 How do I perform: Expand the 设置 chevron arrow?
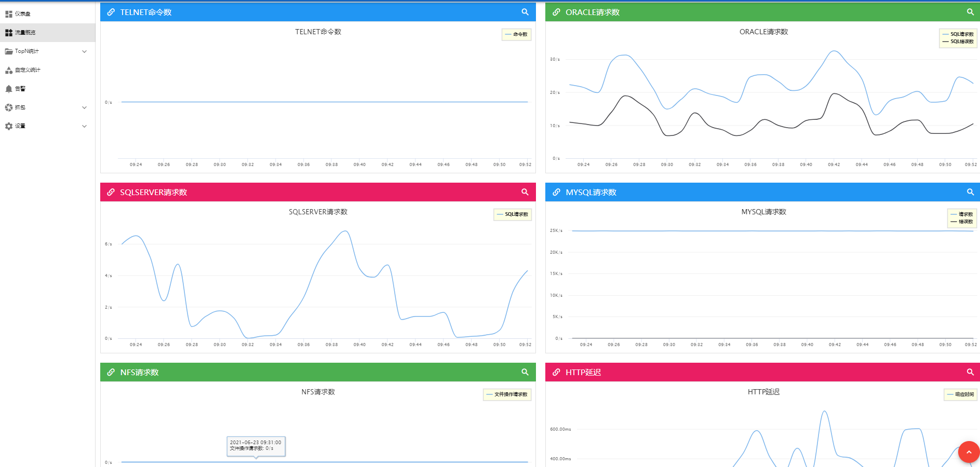pyautogui.click(x=85, y=126)
